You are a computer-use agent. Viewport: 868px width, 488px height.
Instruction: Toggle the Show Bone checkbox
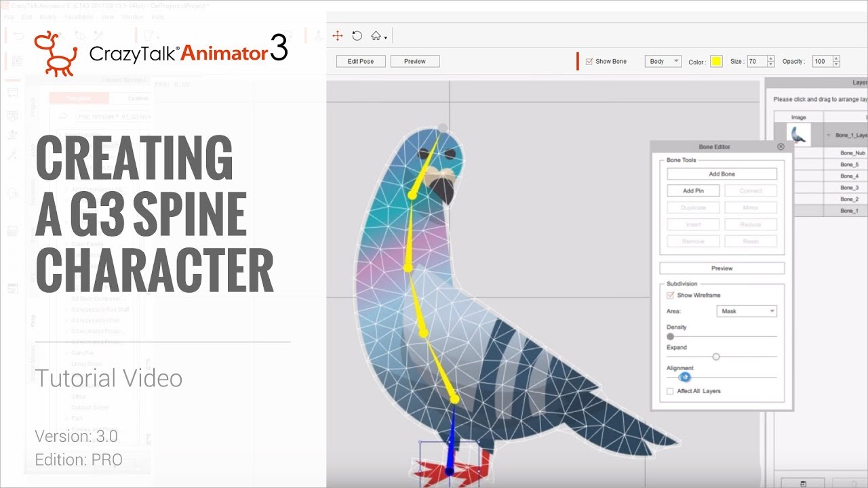pos(589,61)
